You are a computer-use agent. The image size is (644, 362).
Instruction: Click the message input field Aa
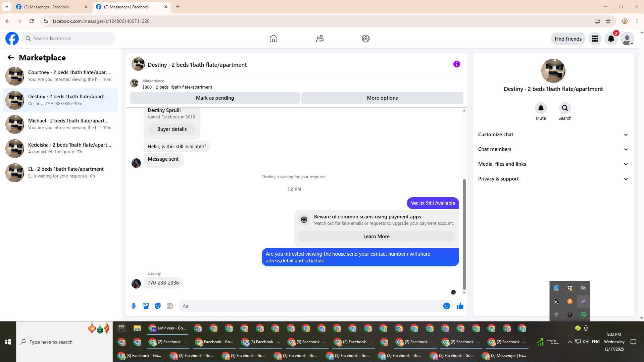310,306
